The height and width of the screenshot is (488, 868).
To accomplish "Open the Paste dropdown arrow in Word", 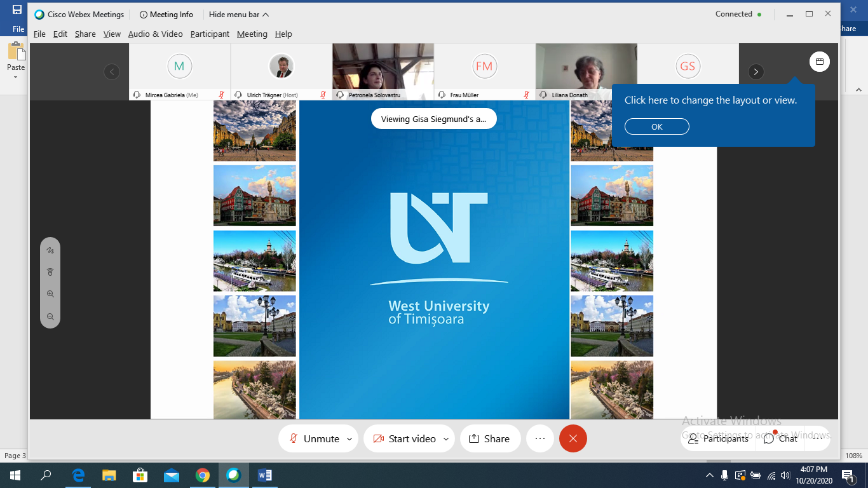I will [x=16, y=78].
